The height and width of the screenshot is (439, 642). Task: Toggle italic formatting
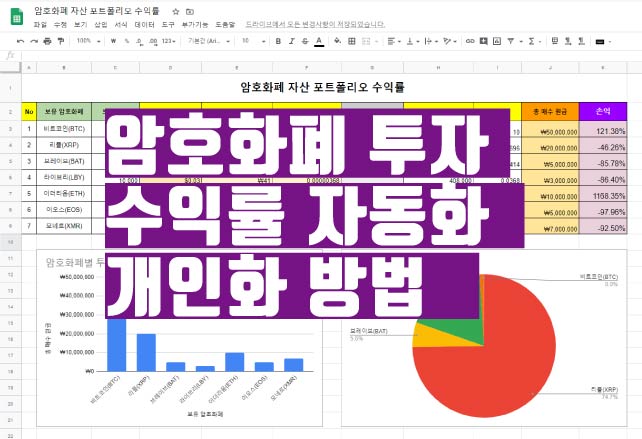tap(292, 41)
